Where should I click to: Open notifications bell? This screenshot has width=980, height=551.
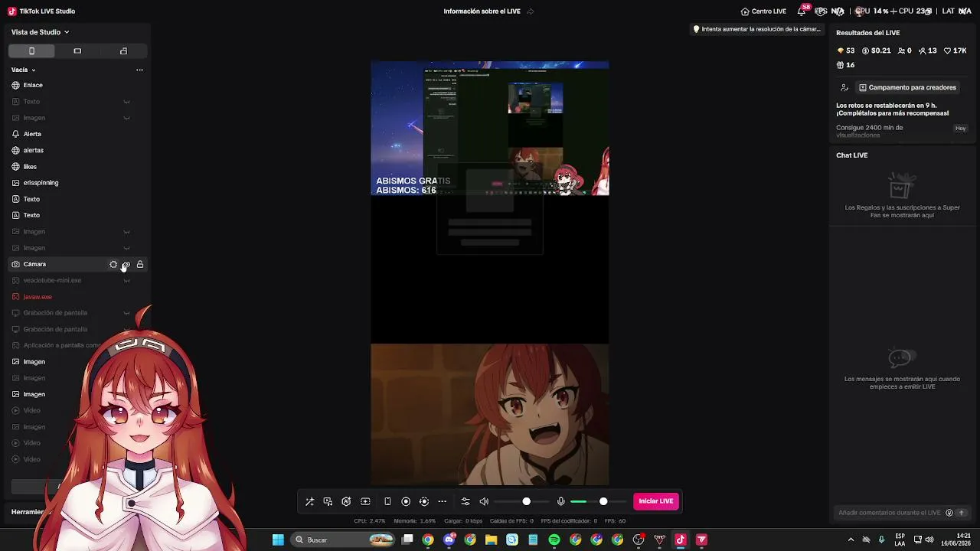(x=802, y=11)
